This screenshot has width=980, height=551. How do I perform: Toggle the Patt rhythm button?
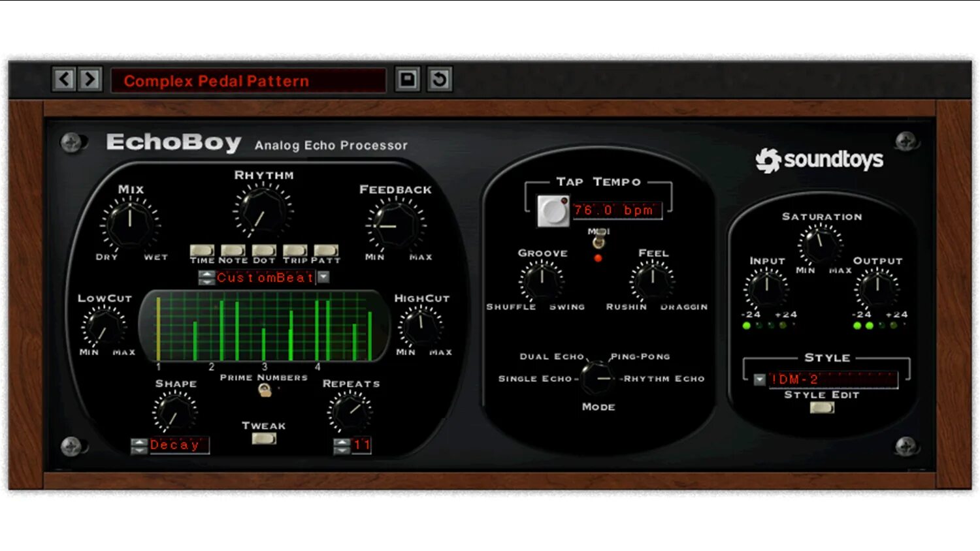[x=326, y=251]
